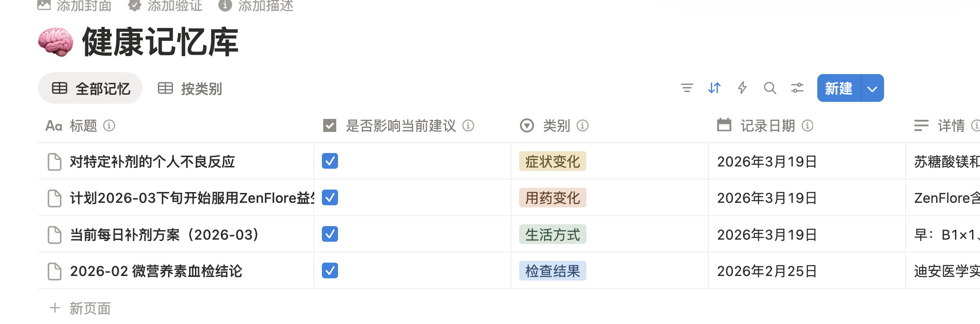Toggle checkbox for 当前每日补剂方案 row
The image size is (980, 324).
(x=330, y=234)
